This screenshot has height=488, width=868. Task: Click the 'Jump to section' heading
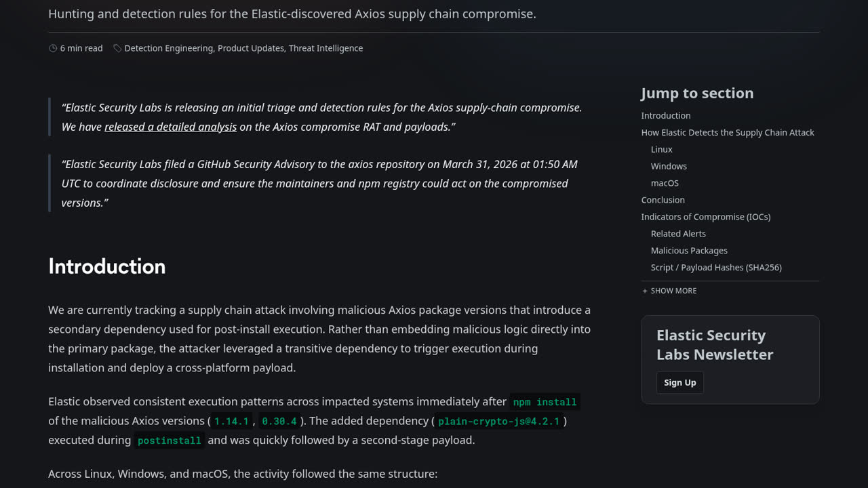pos(697,94)
